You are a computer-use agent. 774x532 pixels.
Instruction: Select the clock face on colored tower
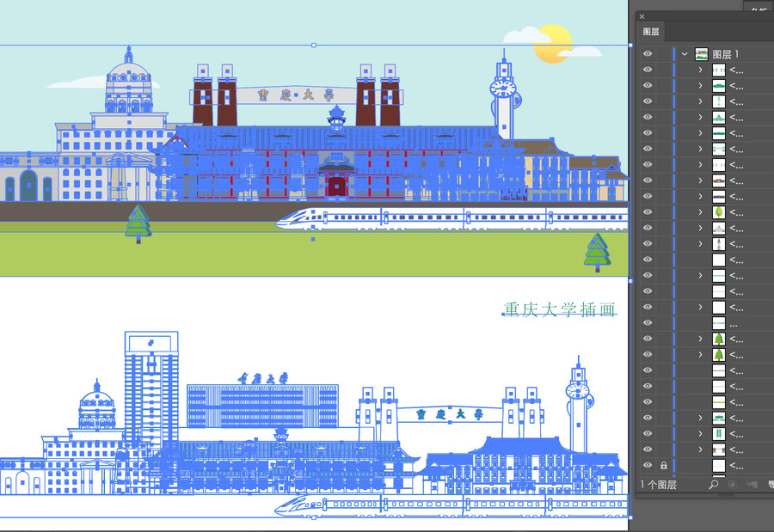pyautogui.click(x=503, y=89)
